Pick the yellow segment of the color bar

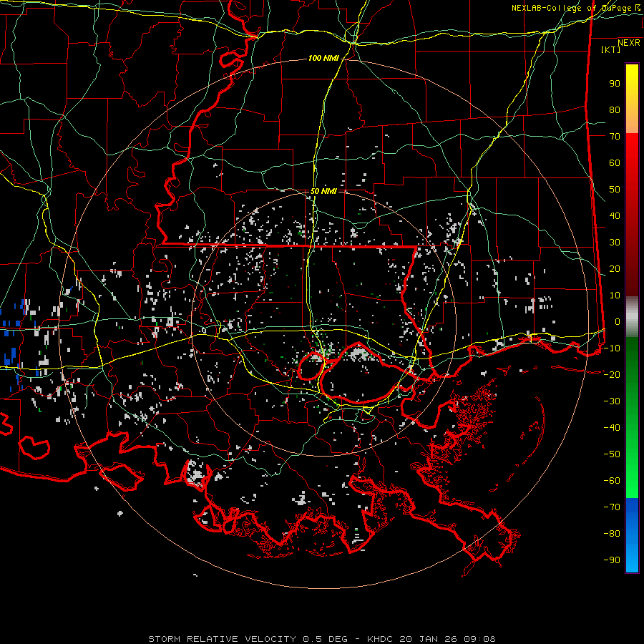click(x=632, y=99)
